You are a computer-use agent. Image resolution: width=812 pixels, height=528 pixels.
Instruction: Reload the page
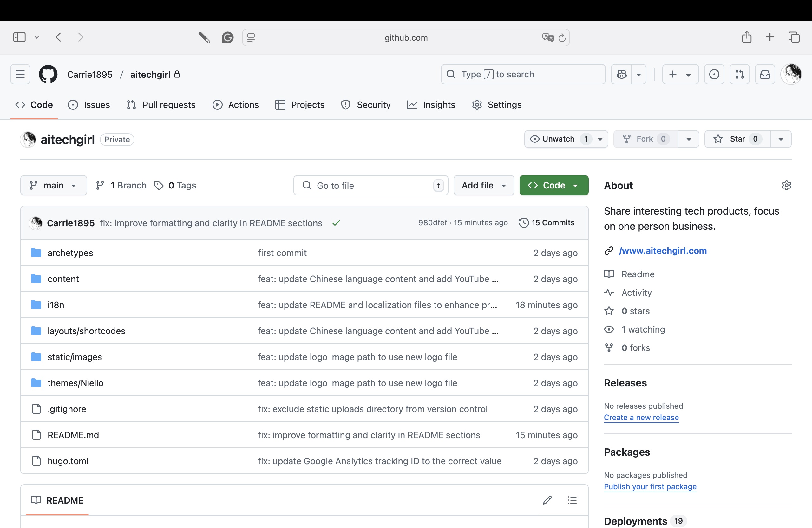pyautogui.click(x=562, y=37)
